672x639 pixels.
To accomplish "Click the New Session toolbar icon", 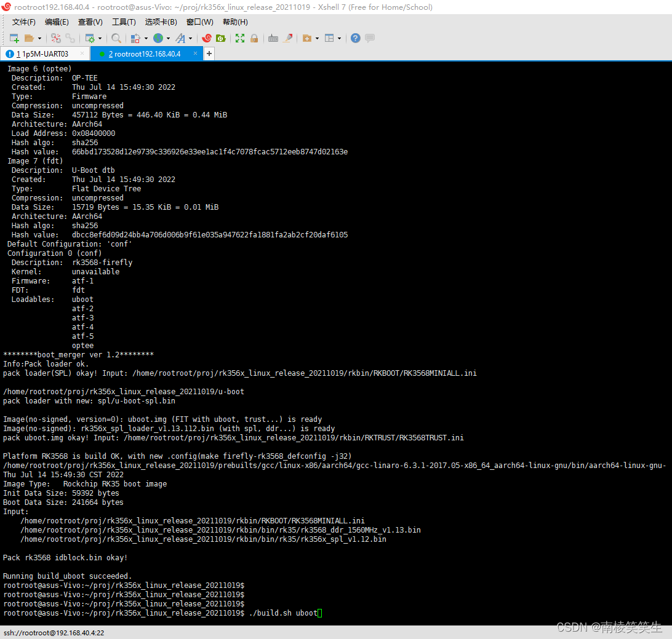I will click(x=14, y=38).
